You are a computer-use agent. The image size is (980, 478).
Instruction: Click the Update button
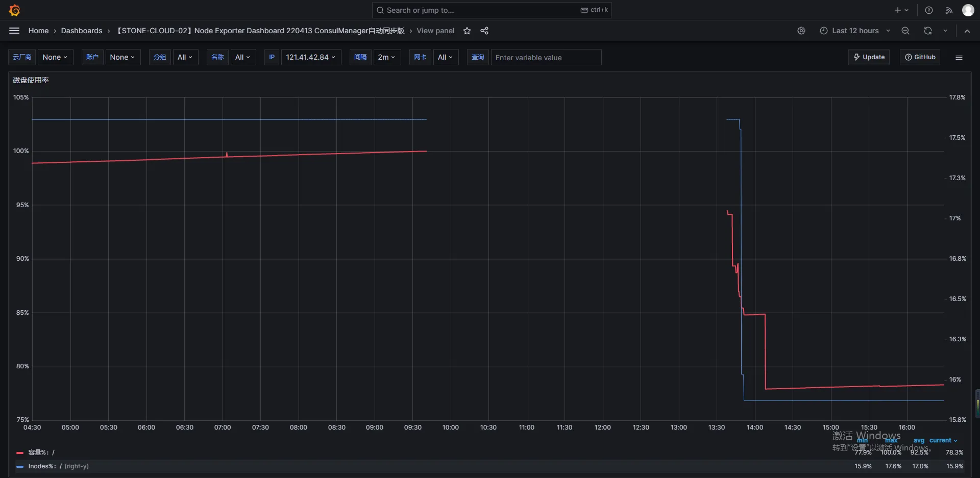(869, 57)
